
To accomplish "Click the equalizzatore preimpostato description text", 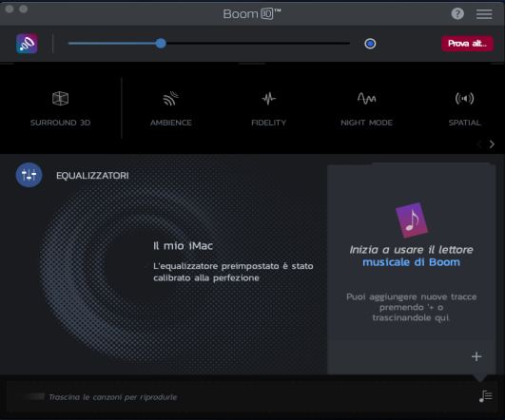I will [233, 272].
